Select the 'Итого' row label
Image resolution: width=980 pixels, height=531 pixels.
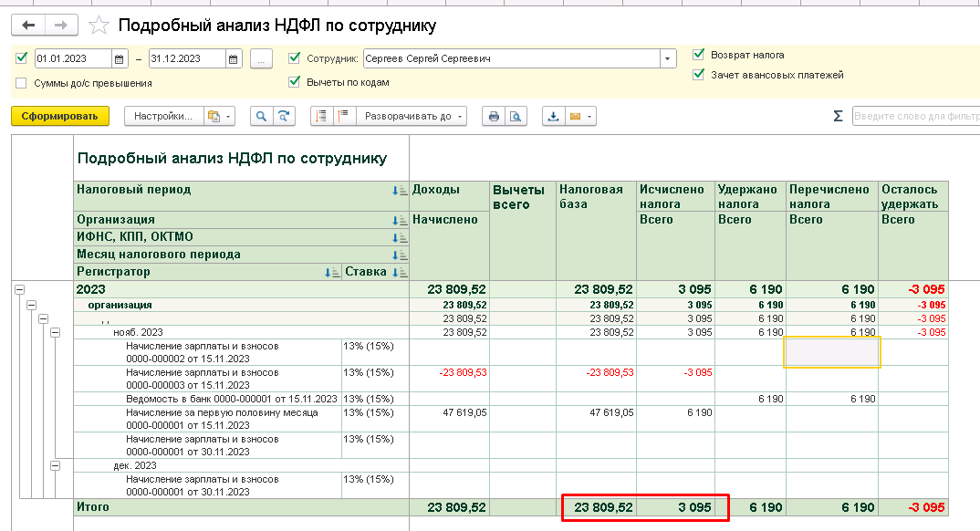click(92, 506)
